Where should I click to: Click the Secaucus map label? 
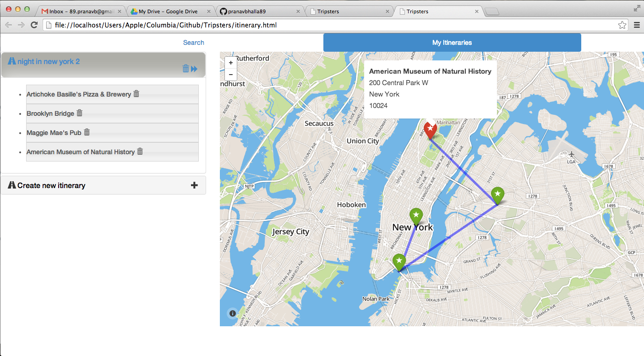pyautogui.click(x=319, y=124)
